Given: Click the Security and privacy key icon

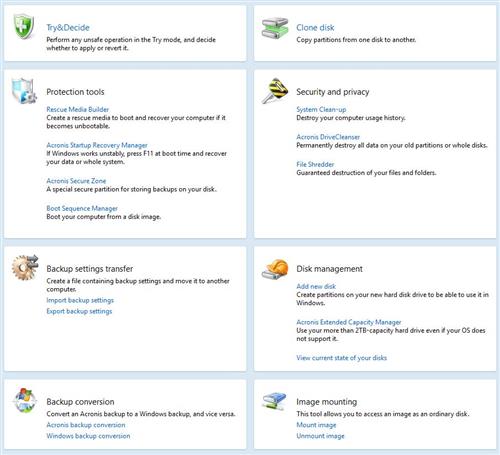Looking at the screenshot, I should 275,91.
